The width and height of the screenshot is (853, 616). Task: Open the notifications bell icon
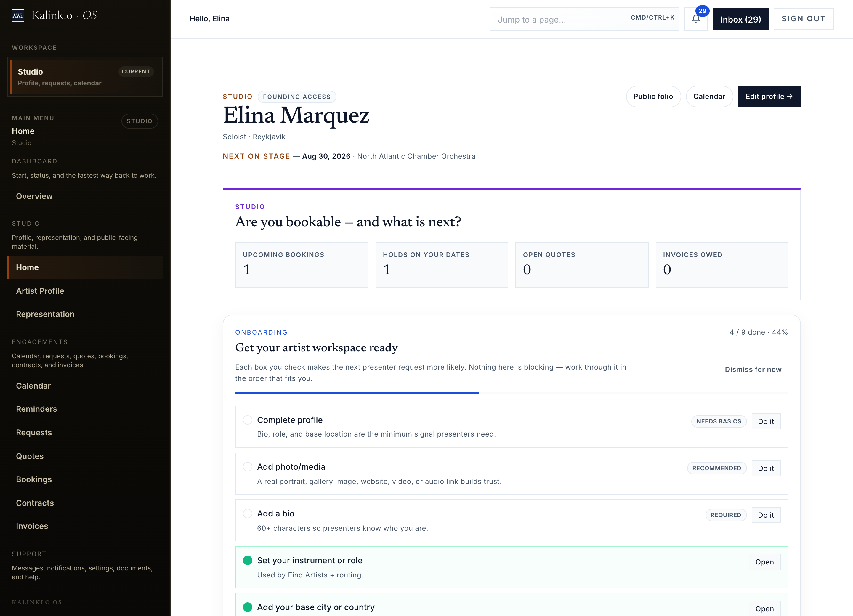[695, 19]
